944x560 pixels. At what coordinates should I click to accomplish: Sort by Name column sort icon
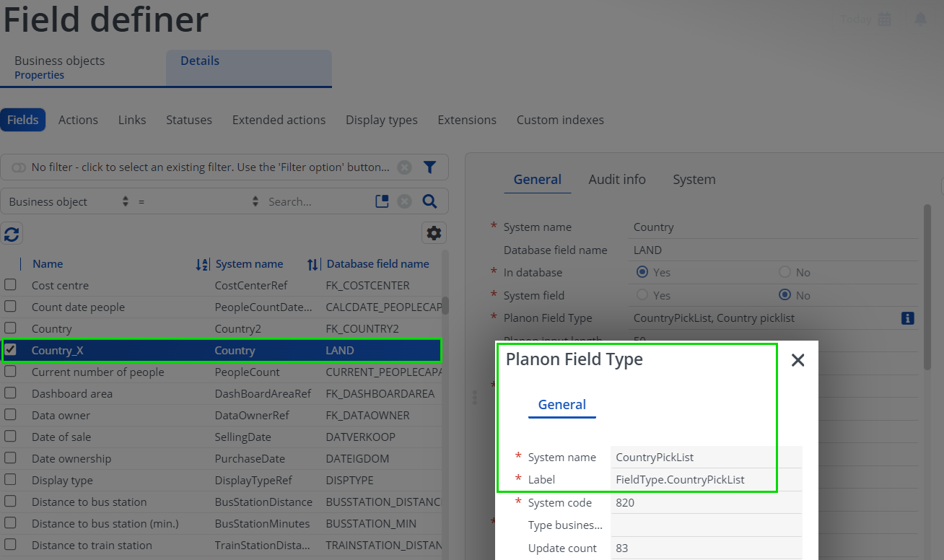click(202, 265)
